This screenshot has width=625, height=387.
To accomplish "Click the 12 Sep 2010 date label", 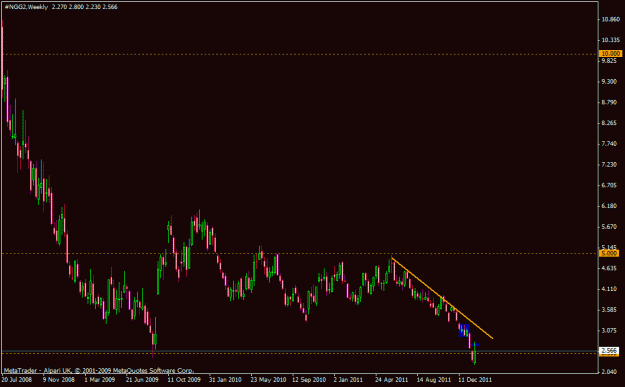I will click(310, 379).
